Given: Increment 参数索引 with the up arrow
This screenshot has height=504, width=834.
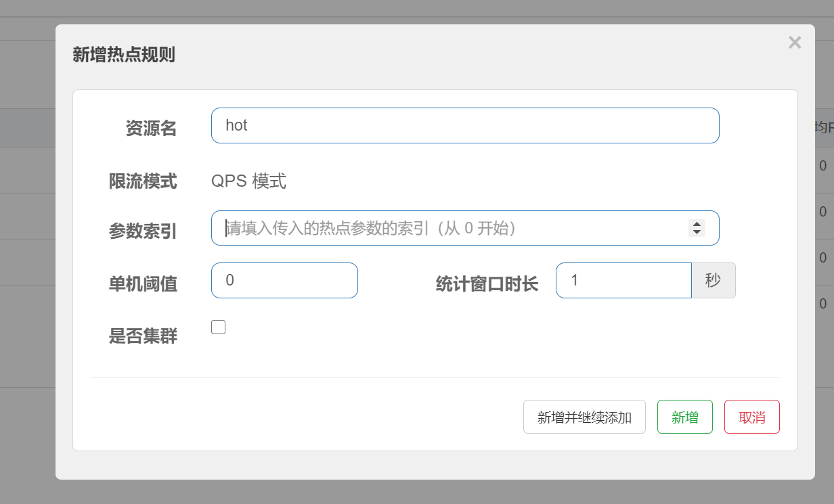Looking at the screenshot, I should point(697,224).
